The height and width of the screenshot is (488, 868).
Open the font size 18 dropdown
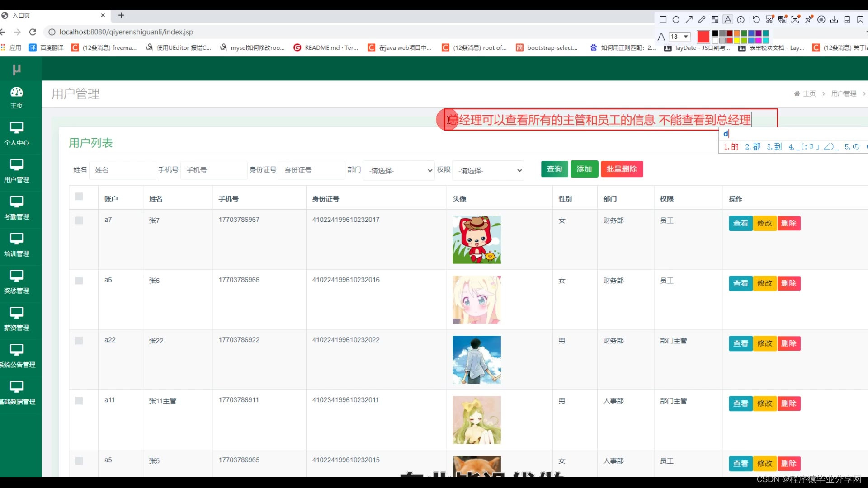[x=680, y=37]
